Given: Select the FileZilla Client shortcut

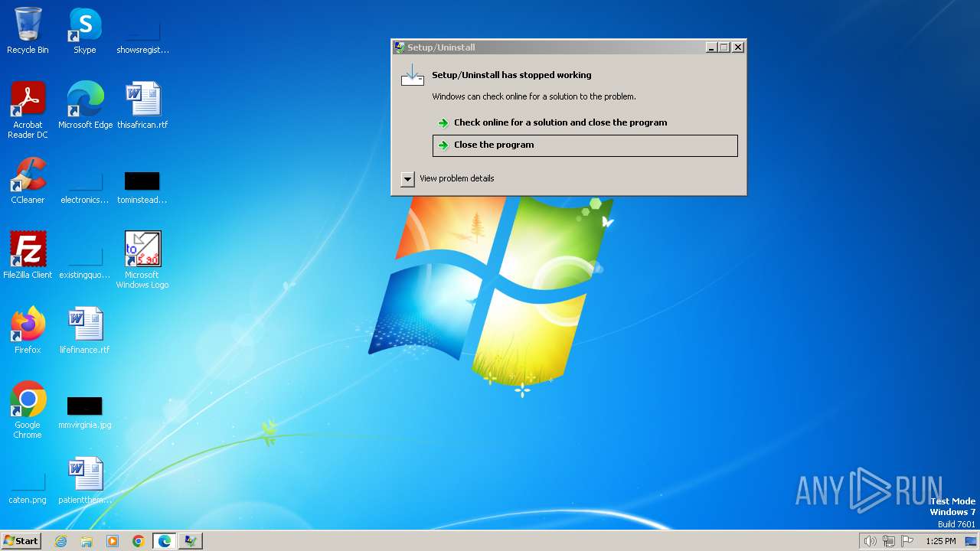Looking at the screenshot, I should coord(28,256).
